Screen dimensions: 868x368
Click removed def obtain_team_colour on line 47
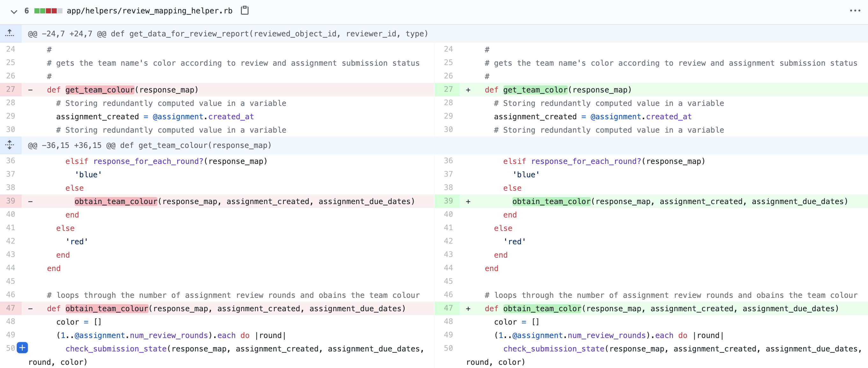click(107, 309)
